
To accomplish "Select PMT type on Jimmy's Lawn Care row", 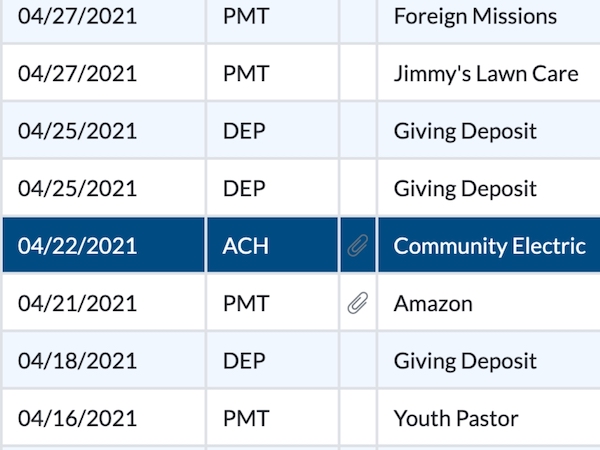I will [x=246, y=74].
